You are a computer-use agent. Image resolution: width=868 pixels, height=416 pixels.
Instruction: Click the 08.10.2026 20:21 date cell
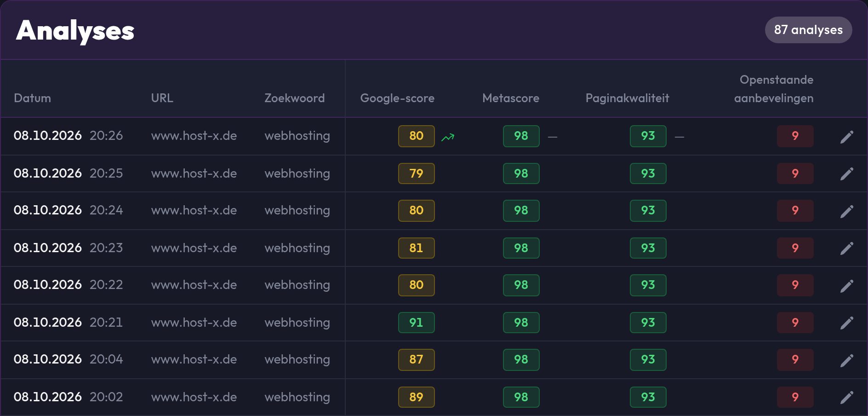click(x=69, y=323)
